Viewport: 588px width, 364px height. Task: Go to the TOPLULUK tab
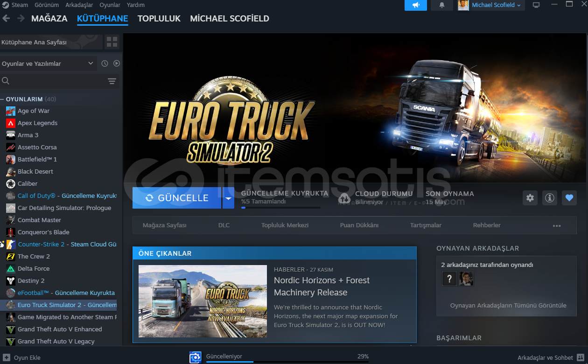[x=159, y=19]
